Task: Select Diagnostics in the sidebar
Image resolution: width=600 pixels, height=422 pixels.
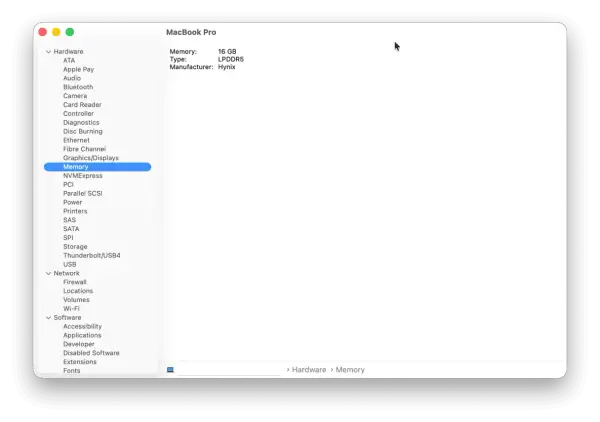Action: click(x=81, y=122)
